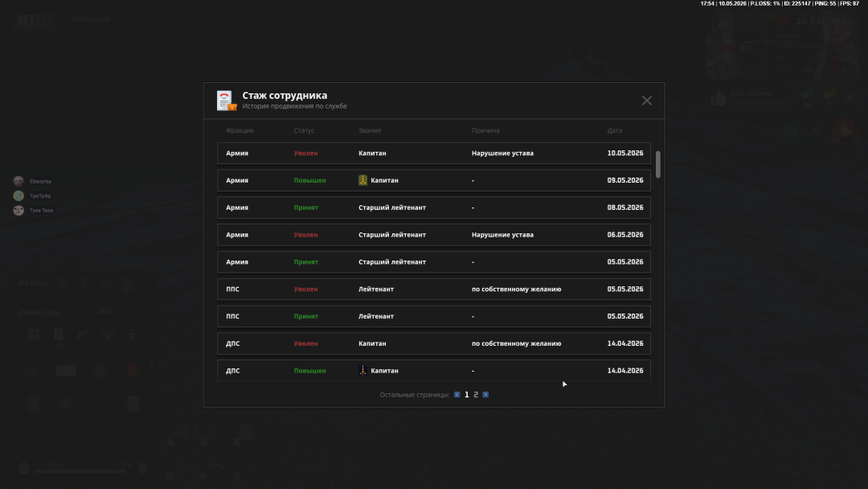Close the Стаж сотрудника dialog
The image size is (868, 489).
[646, 101]
